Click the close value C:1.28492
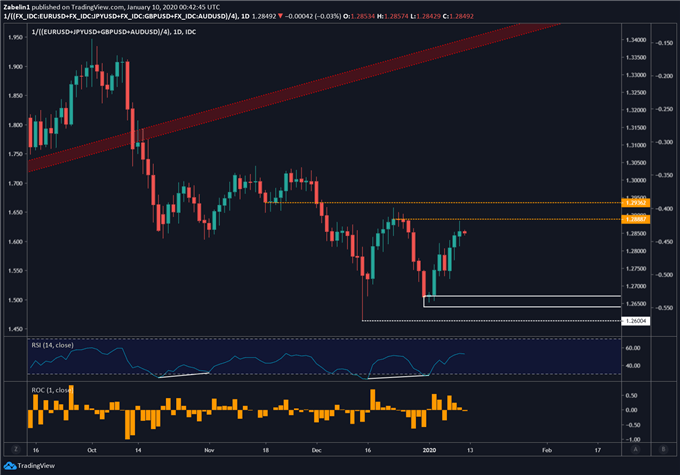The width and height of the screenshot is (680, 475). [458, 16]
